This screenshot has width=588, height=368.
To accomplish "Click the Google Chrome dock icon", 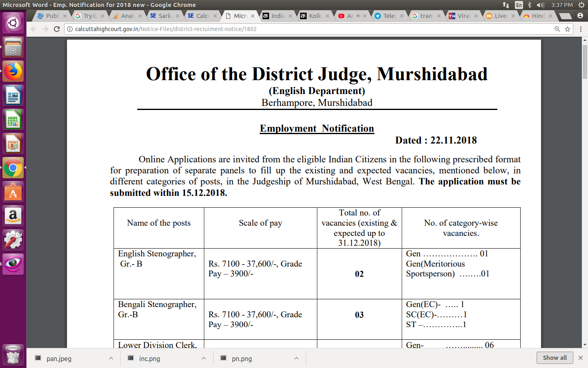I will (x=13, y=168).
